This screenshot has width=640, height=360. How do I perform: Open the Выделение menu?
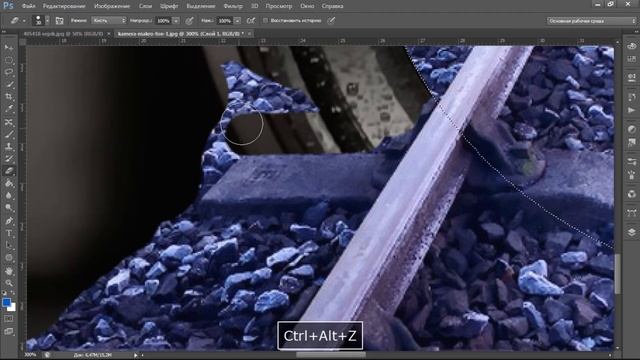[x=201, y=6]
